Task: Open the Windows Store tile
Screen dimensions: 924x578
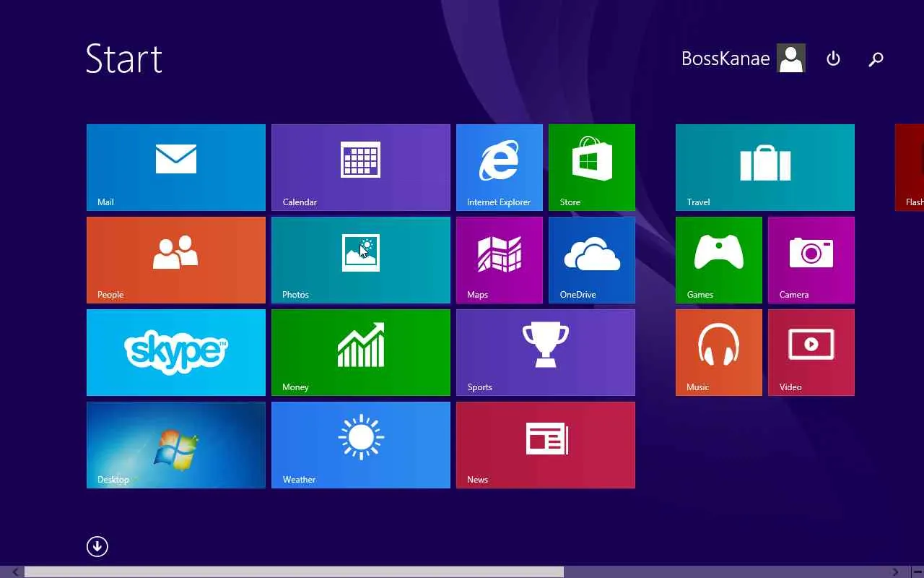Action: 592,168
